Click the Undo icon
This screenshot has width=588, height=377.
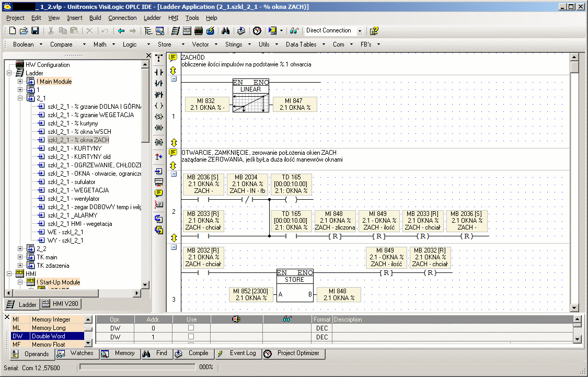click(x=106, y=31)
